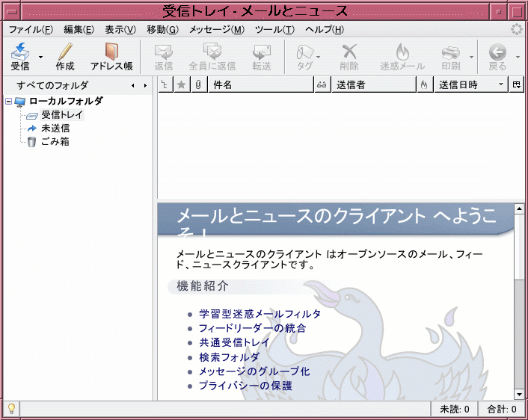Collapse the ローカルフォルダ tree node
Image resolution: width=528 pixels, height=420 pixels.
(x=9, y=101)
